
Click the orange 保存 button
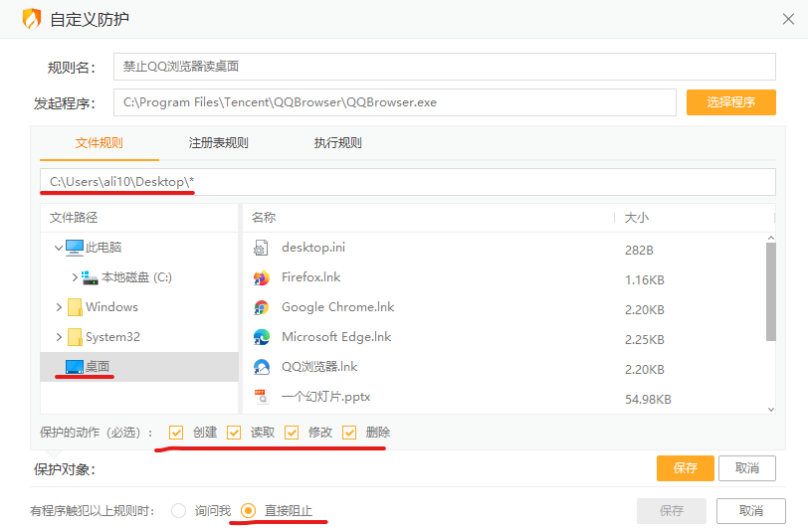tap(685, 468)
